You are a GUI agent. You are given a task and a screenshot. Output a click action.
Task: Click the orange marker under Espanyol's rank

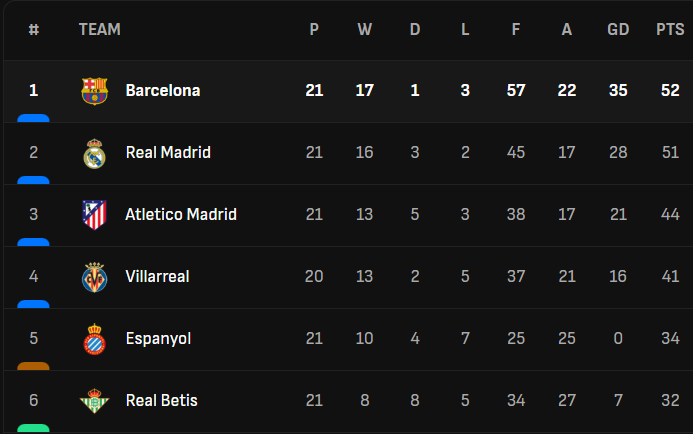click(x=33, y=366)
